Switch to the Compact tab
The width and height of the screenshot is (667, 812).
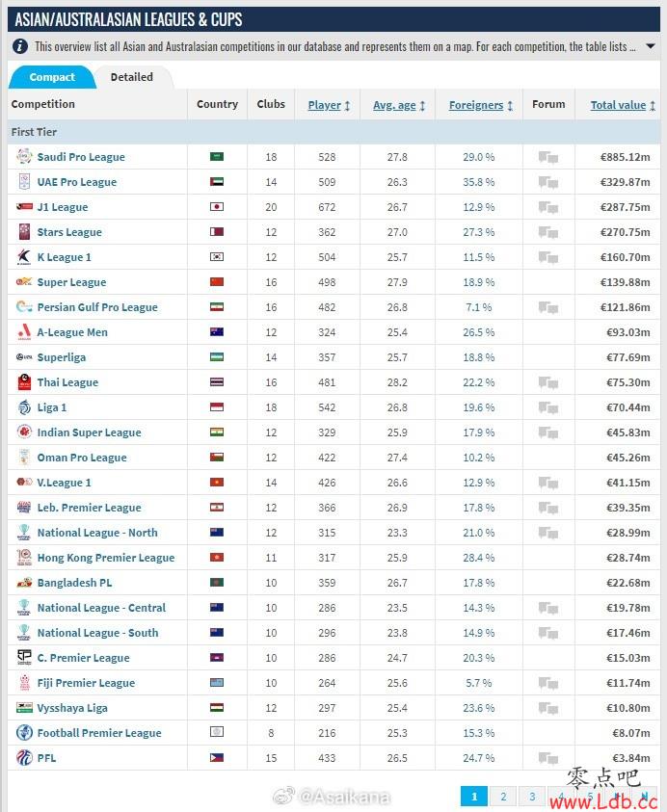[x=52, y=77]
